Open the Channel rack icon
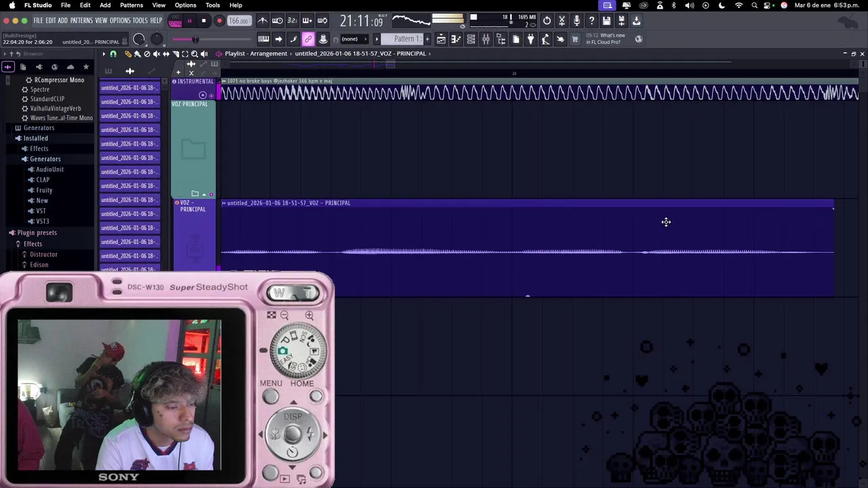The width and height of the screenshot is (868, 488). point(471,39)
